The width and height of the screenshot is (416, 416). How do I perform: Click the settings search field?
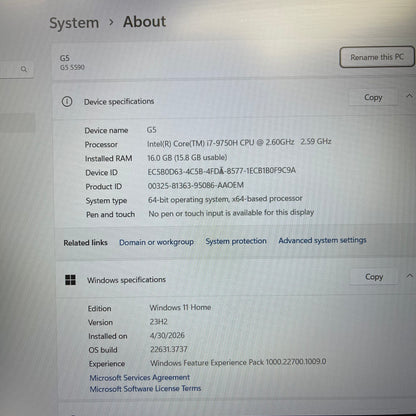pyautogui.click(x=16, y=69)
